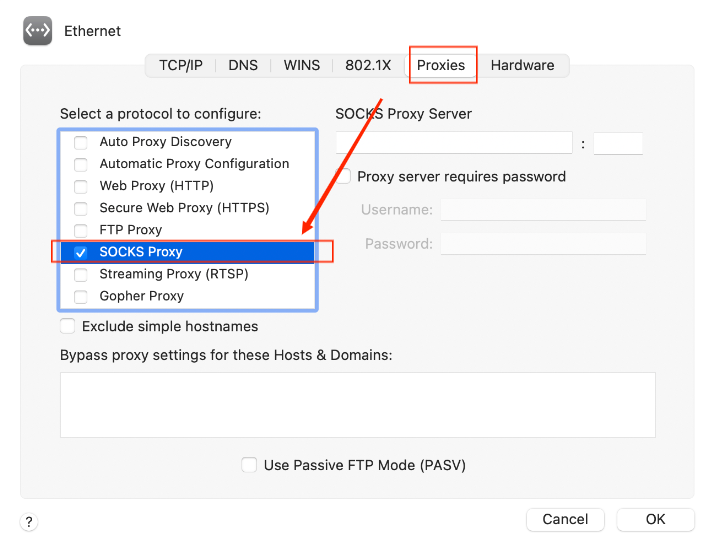Click the Ethernet network icon

click(x=38, y=31)
